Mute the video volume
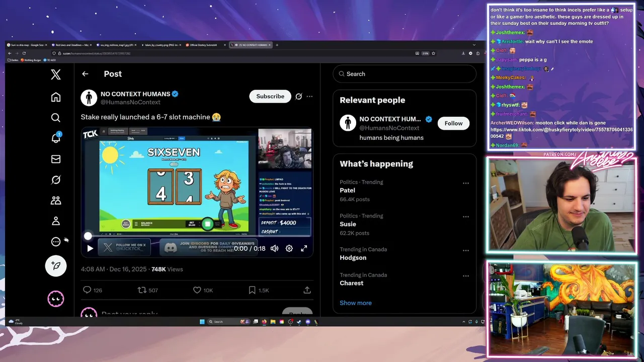The image size is (644, 362). (x=274, y=248)
